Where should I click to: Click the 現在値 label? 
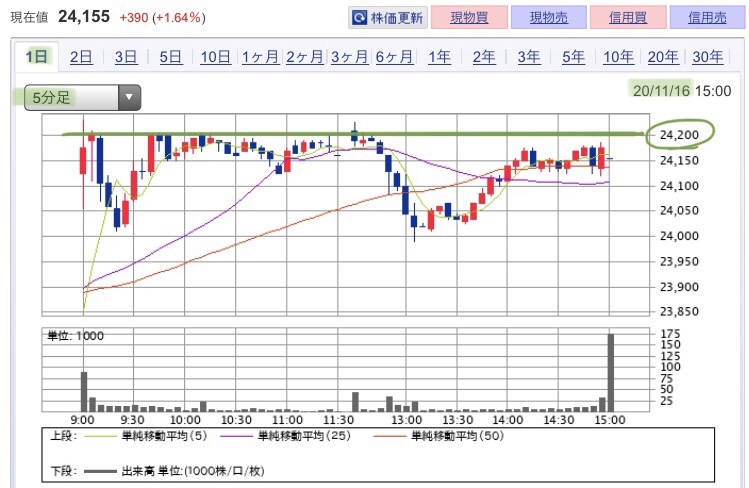pos(30,18)
